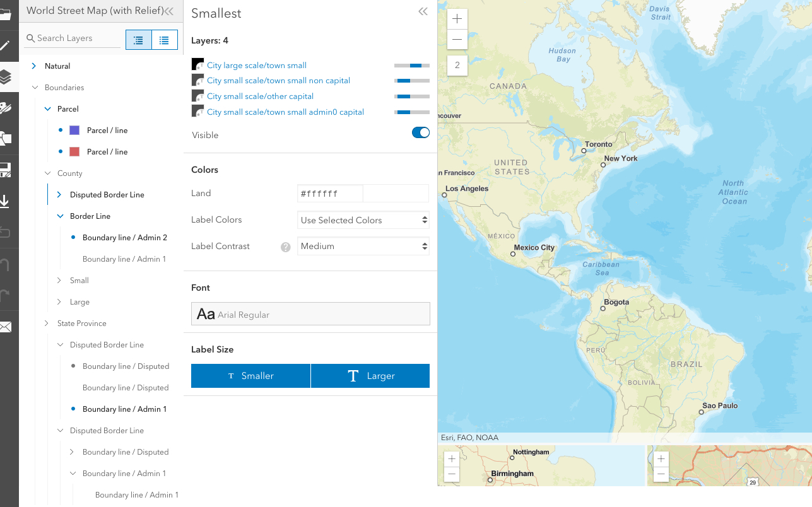Image resolution: width=812 pixels, height=507 pixels.
Task: Open the folder icon in the sidebar
Action: pos(5,15)
